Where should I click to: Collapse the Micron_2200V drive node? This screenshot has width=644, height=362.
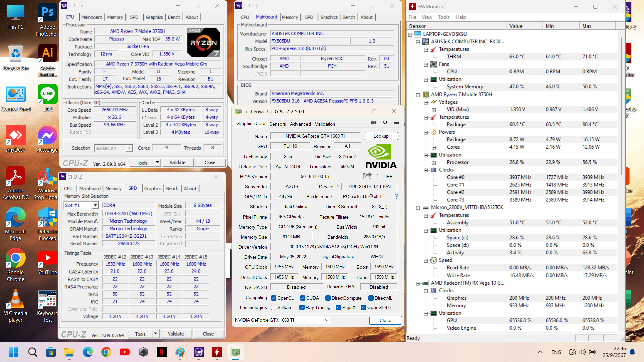[x=418, y=208]
